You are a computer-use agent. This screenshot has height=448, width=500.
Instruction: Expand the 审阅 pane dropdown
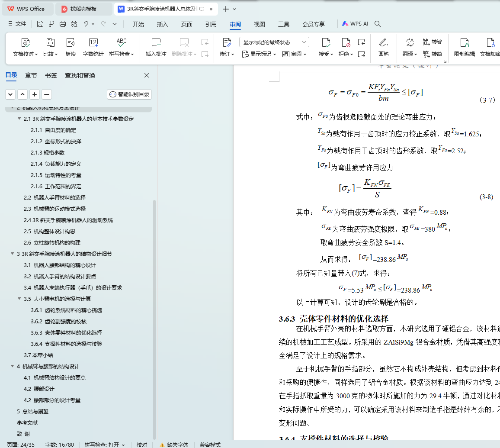point(294,54)
